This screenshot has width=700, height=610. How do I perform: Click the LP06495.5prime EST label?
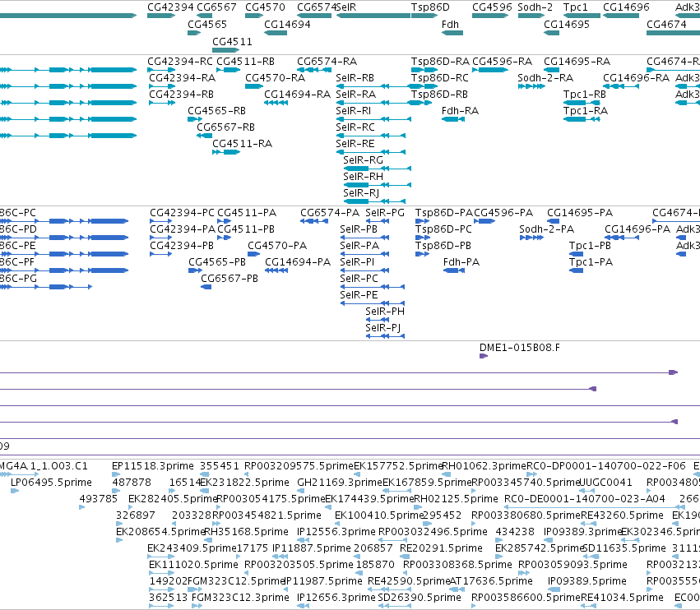[x=51, y=483]
